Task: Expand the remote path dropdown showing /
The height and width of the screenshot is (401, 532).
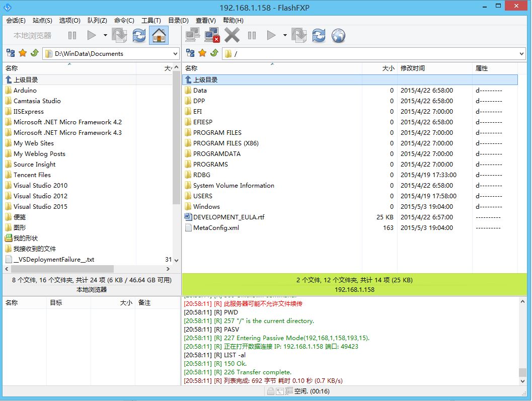Action: pos(521,54)
